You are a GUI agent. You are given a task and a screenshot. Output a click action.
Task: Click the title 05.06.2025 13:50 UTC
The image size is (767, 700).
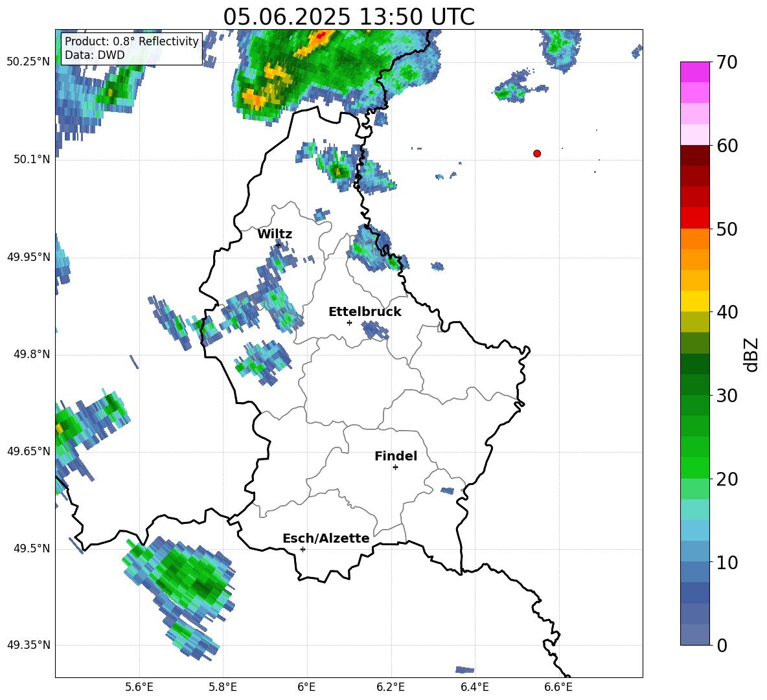[349, 17]
